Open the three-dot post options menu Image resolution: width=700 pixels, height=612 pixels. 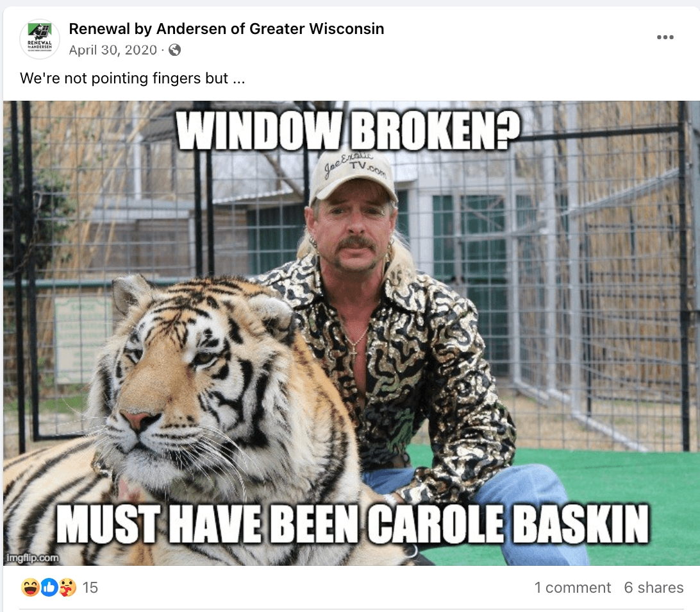click(x=665, y=37)
